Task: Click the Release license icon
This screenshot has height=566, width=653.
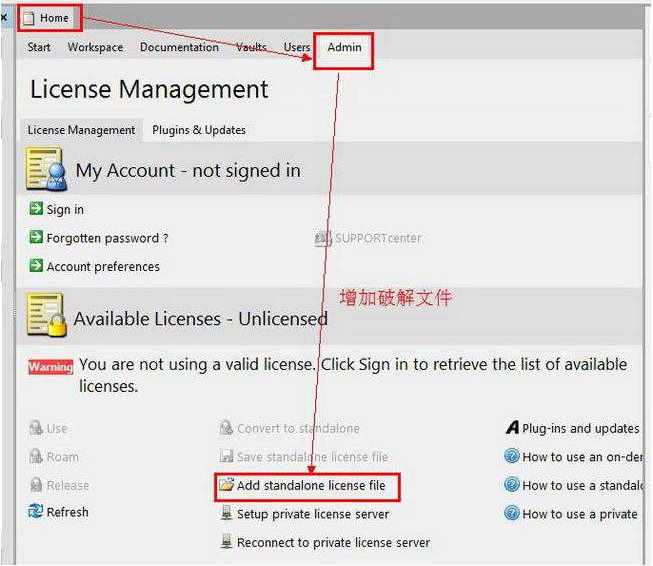Action: (x=36, y=484)
